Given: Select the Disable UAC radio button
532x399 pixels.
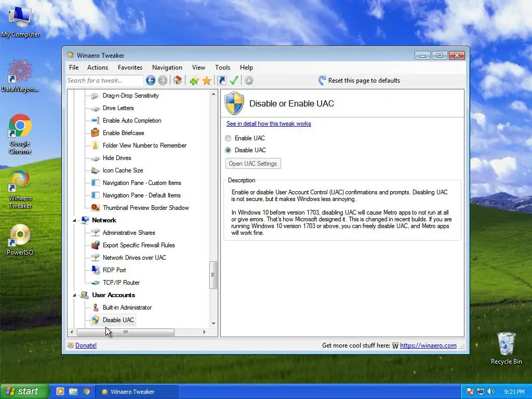Looking at the screenshot, I should click(x=228, y=150).
